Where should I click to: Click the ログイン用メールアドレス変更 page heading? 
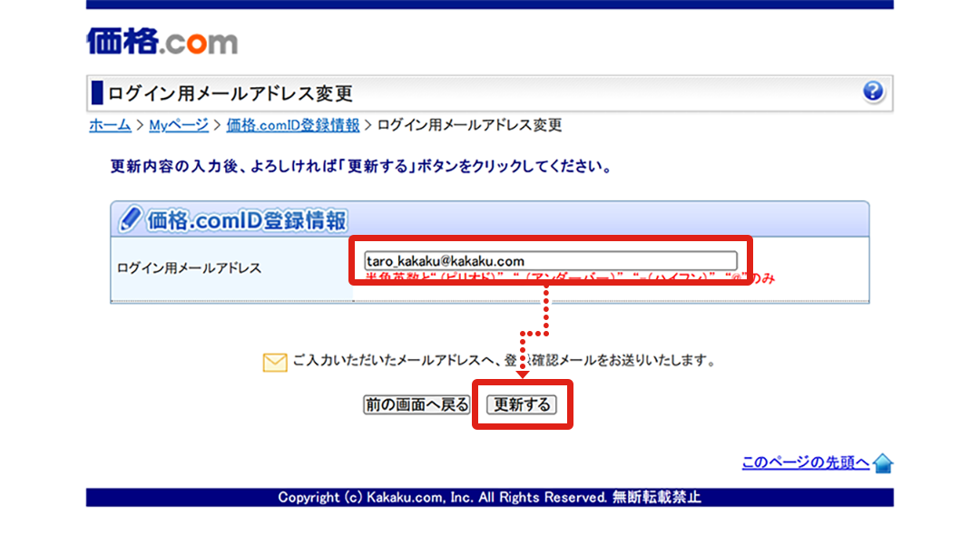point(230,93)
